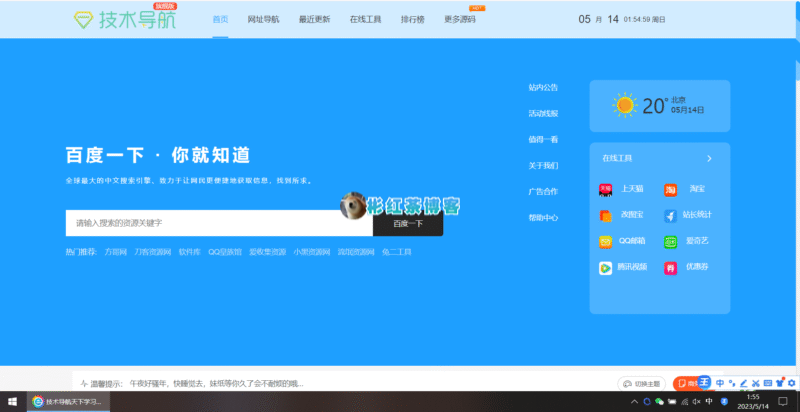Open the network Wi-Fi tray icon
This screenshot has width=800, height=412.
tap(685, 401)
